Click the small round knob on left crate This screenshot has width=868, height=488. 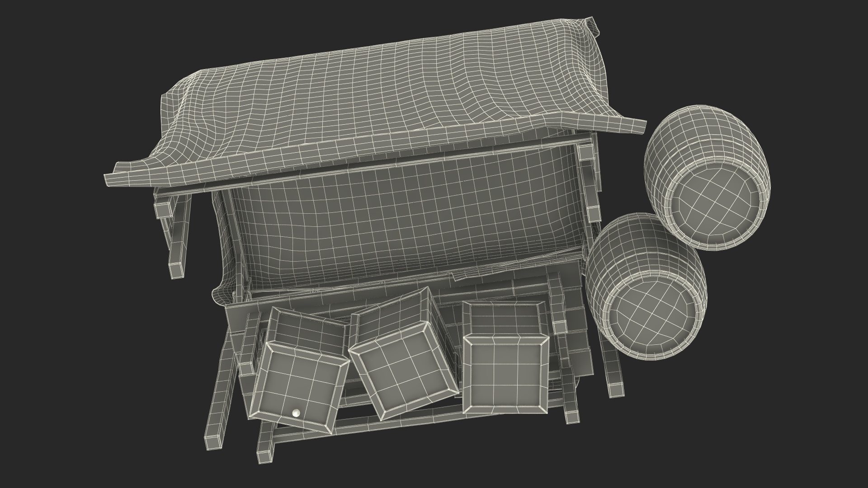[296, 412]
